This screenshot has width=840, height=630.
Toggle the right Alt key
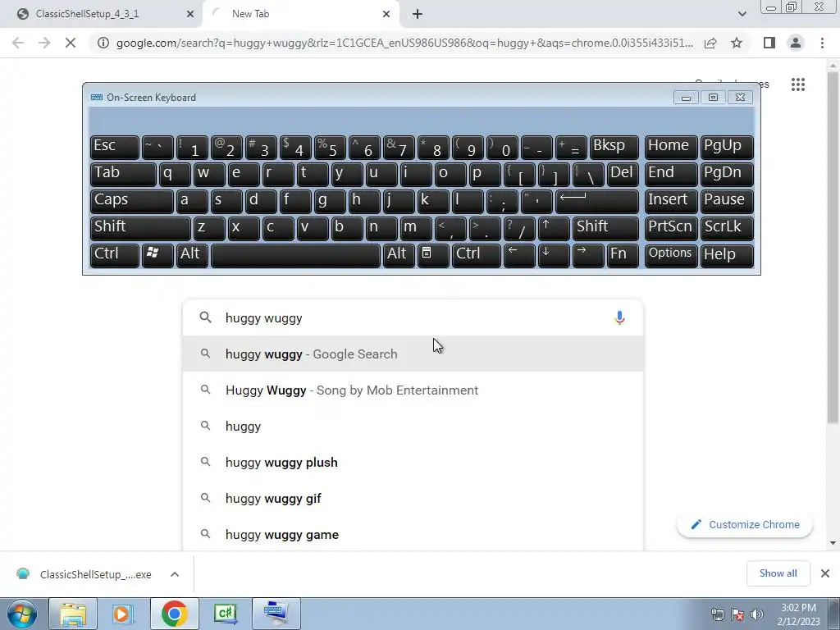coord(399,254)
